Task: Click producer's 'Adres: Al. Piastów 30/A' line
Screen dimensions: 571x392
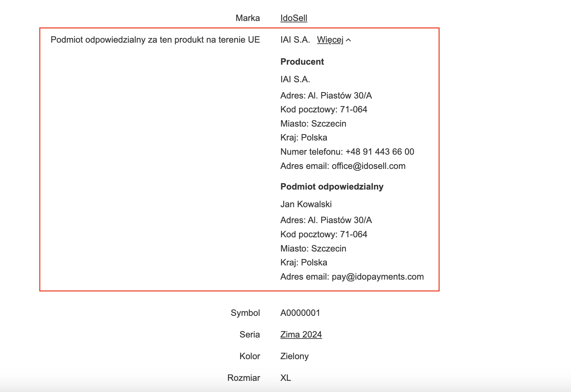Action: coord(326,95)
